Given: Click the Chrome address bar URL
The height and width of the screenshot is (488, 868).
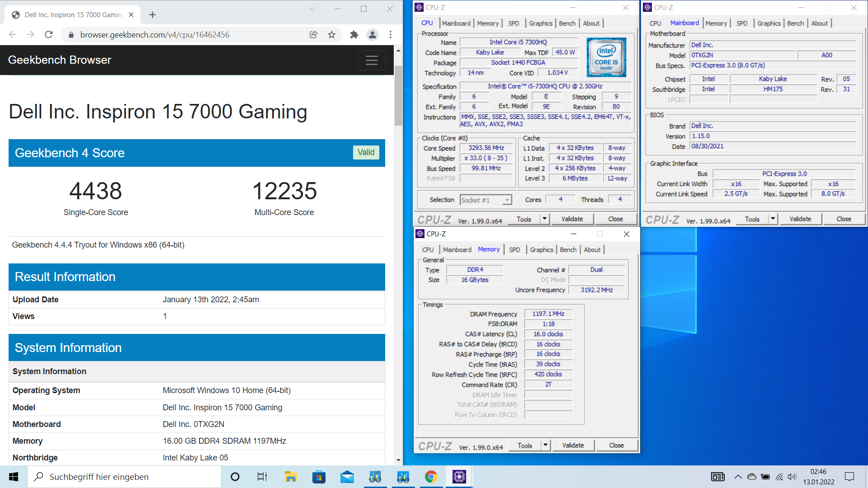Looking at the screenshot, I should point(155,35).
